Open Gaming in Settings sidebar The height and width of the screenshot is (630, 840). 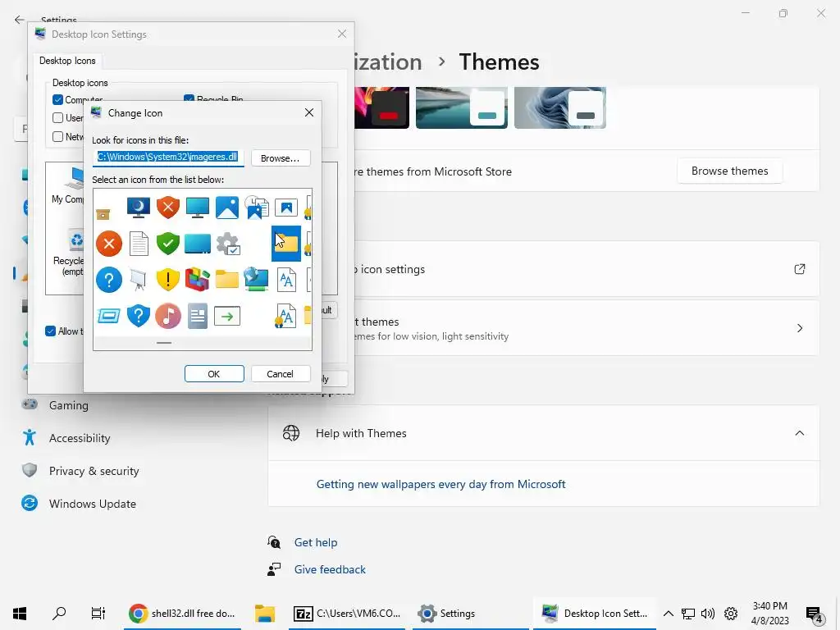[69, 405]
